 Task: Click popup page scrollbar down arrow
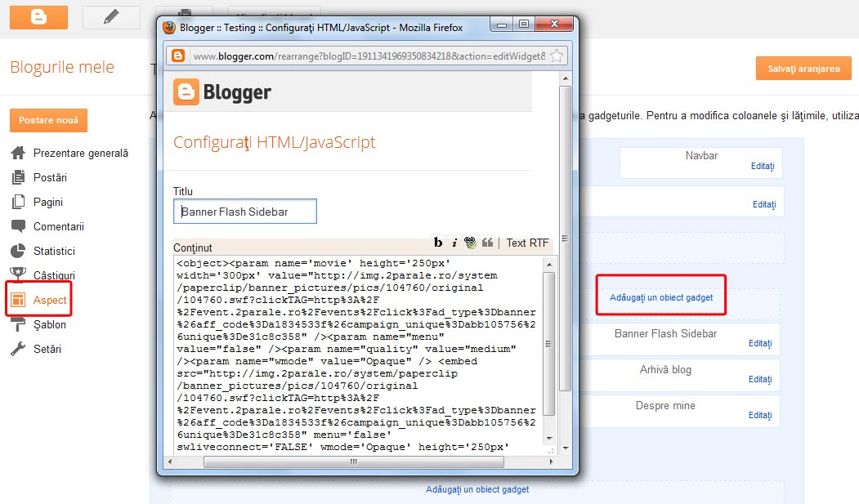coord(566,448)
